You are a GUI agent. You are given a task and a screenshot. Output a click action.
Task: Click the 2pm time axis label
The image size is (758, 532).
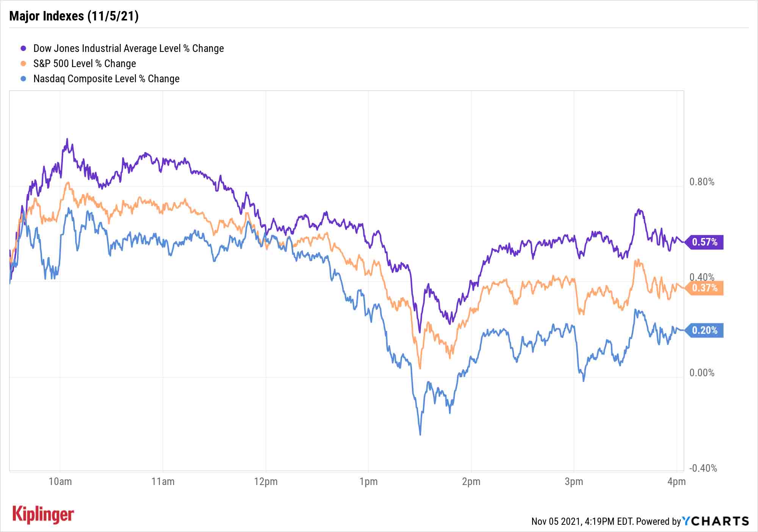pos(471,482)
